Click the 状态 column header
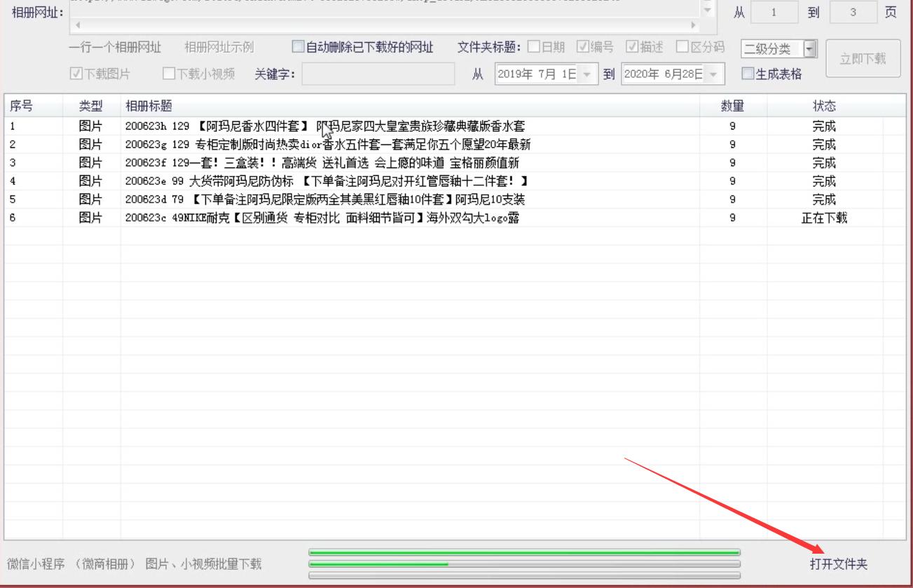The height and width of the screenshot is (588, 913). point(825,107)
